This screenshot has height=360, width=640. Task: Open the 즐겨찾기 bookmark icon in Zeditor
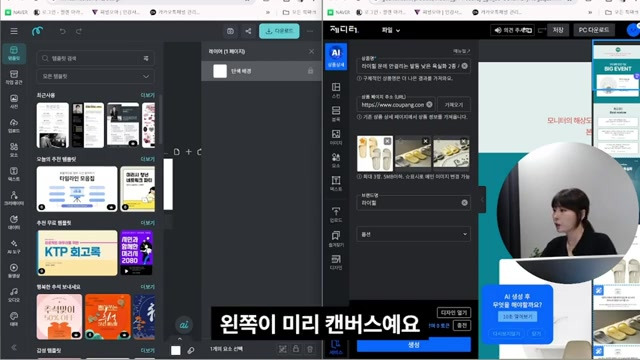coord(336,239)
